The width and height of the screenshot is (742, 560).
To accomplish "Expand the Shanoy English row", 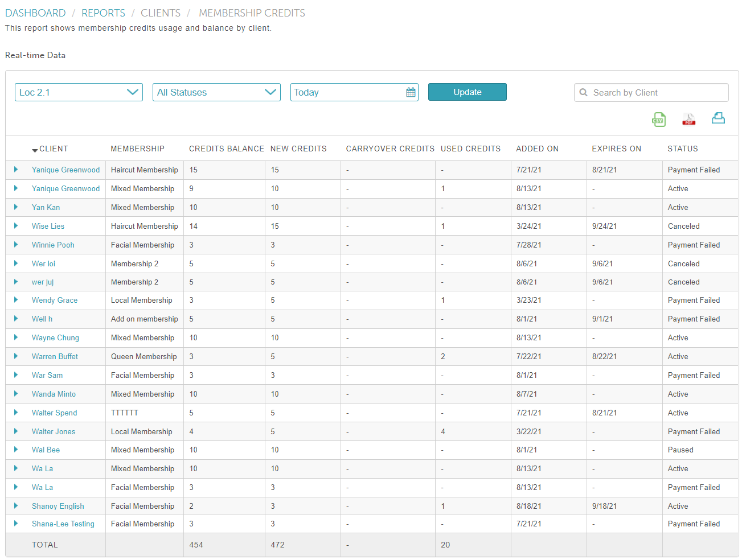I will (x=16, y=506).
